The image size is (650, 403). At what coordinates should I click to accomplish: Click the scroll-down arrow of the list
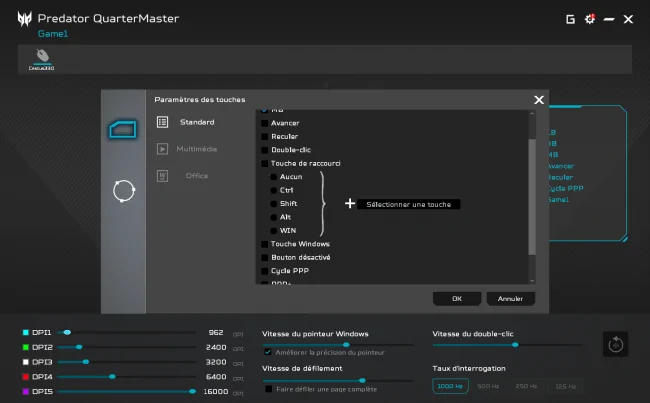tap(532, 281)
